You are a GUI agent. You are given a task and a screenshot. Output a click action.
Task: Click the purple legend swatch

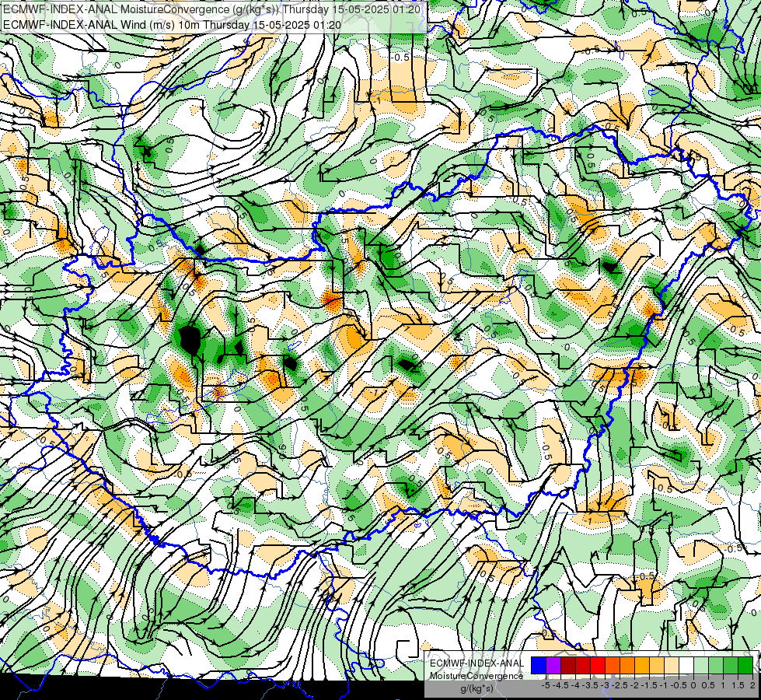point(553,665)
